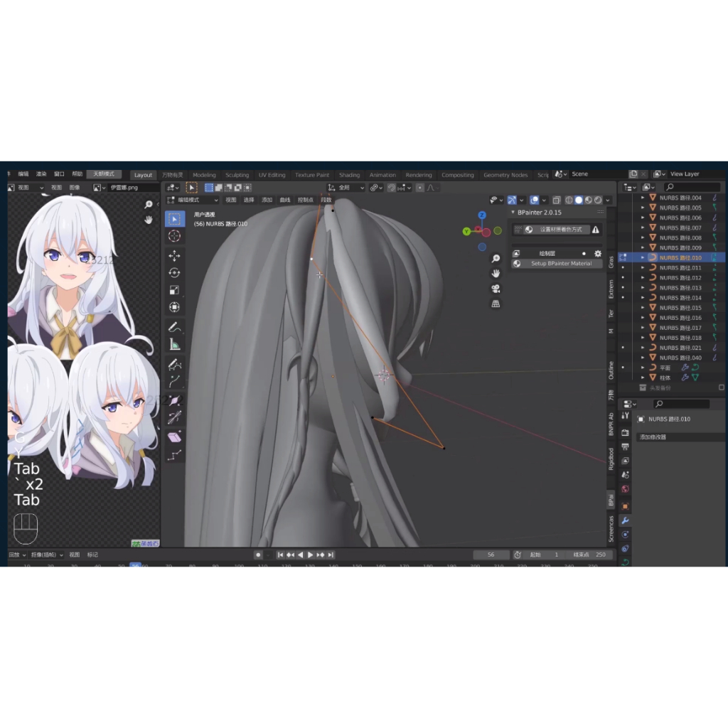Open the Object properties orange square icon
Image resolution: width=728 pixels, height=728 pixels.
click(626, 506)
